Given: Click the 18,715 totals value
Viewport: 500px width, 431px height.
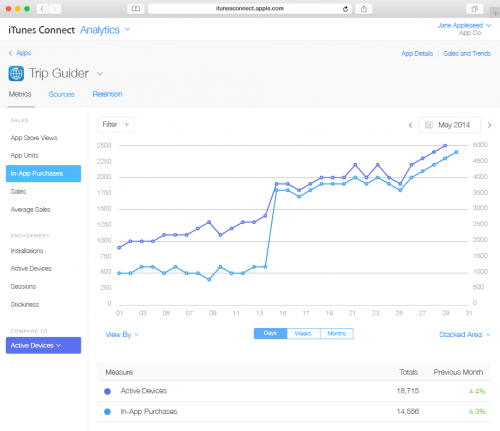Looking at the screenshot, I should tap(408, 391).
